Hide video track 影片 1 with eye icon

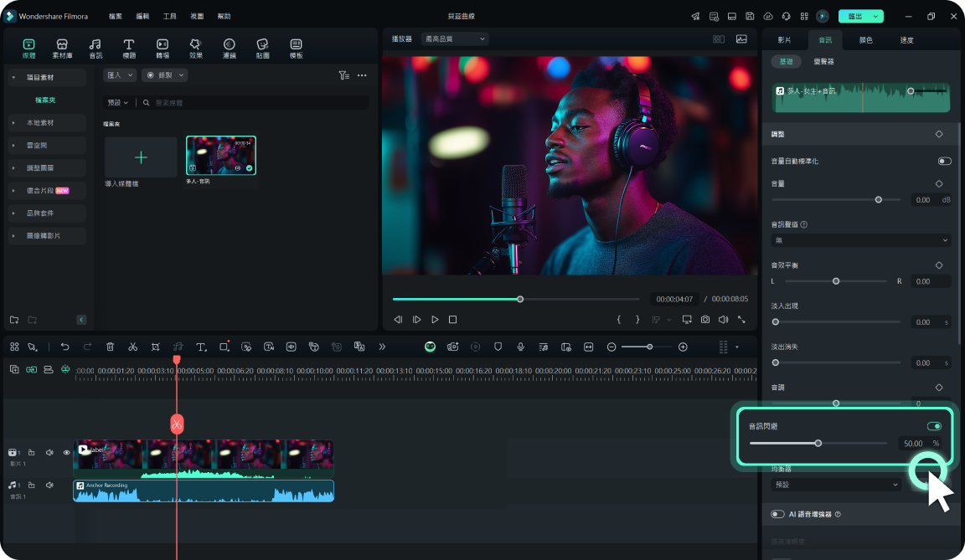tap(66, 452)
